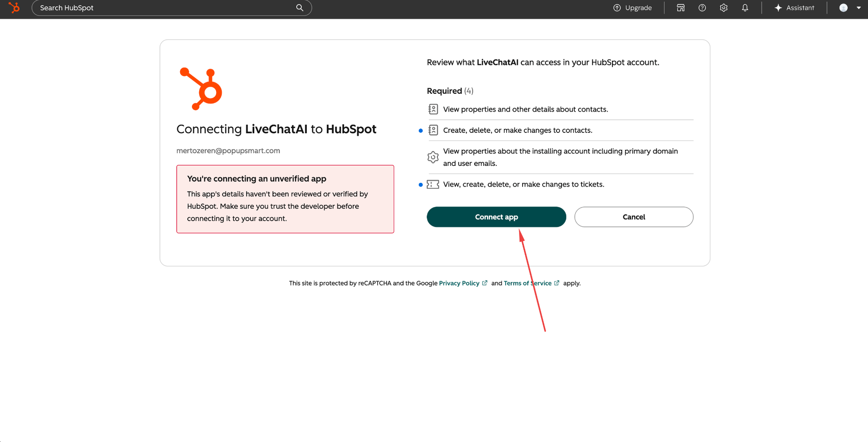The height and width of the screenshot is (442, 868).
Task: Click the Cancel button
Action: (x=634, y=217)
